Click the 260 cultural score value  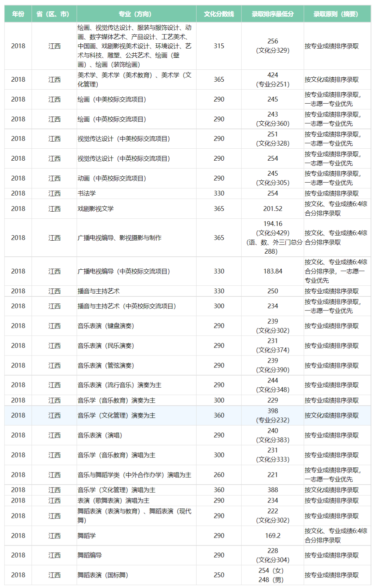pyautogui.click(x=219, y=475)
